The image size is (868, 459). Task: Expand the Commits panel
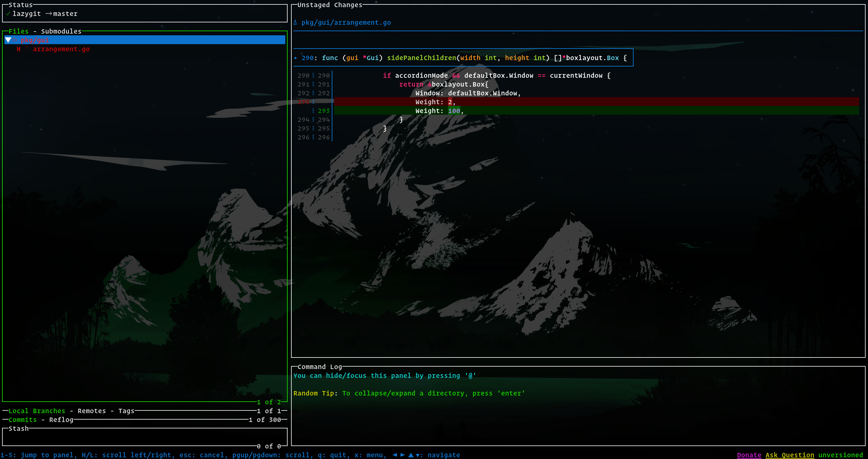point(22,420)
